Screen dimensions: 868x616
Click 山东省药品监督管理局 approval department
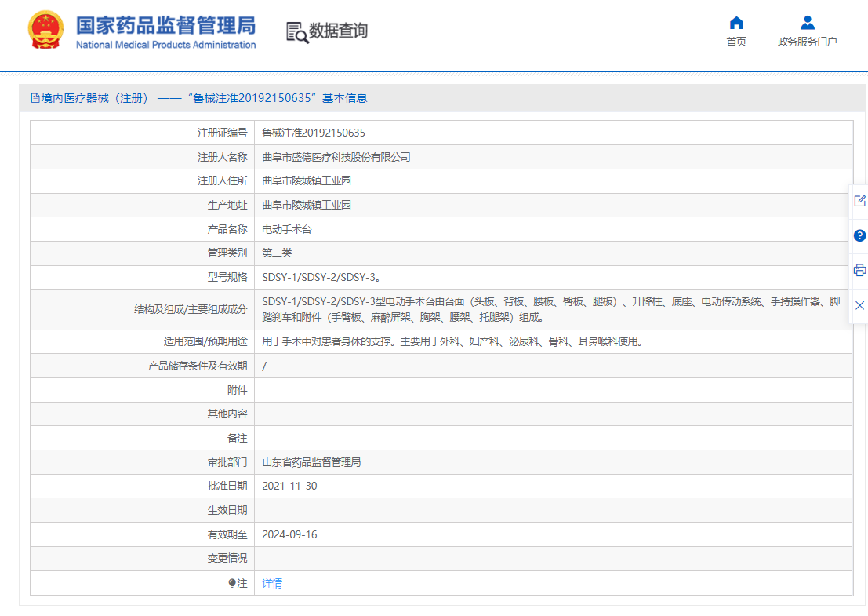tap(311, 462)
